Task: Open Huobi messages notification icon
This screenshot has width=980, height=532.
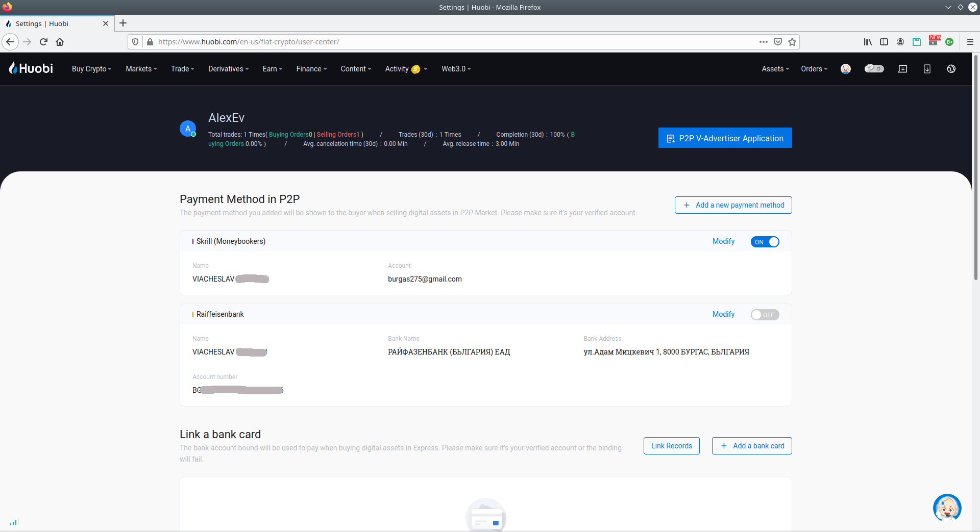Action: [x=902, y=69]
